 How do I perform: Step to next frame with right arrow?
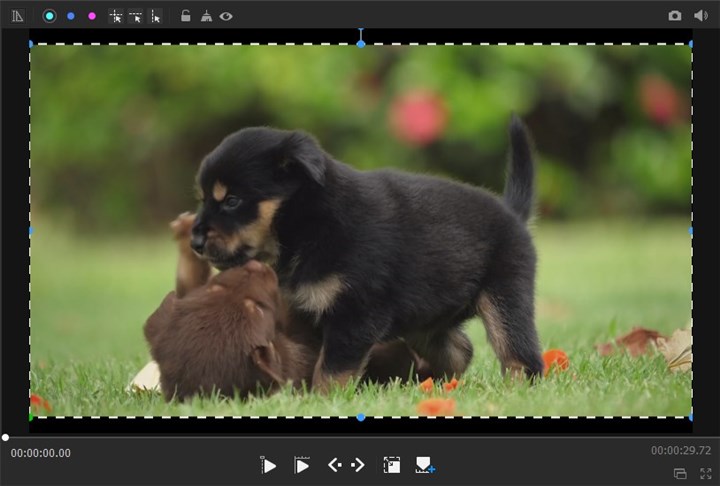tap(357, 465)
